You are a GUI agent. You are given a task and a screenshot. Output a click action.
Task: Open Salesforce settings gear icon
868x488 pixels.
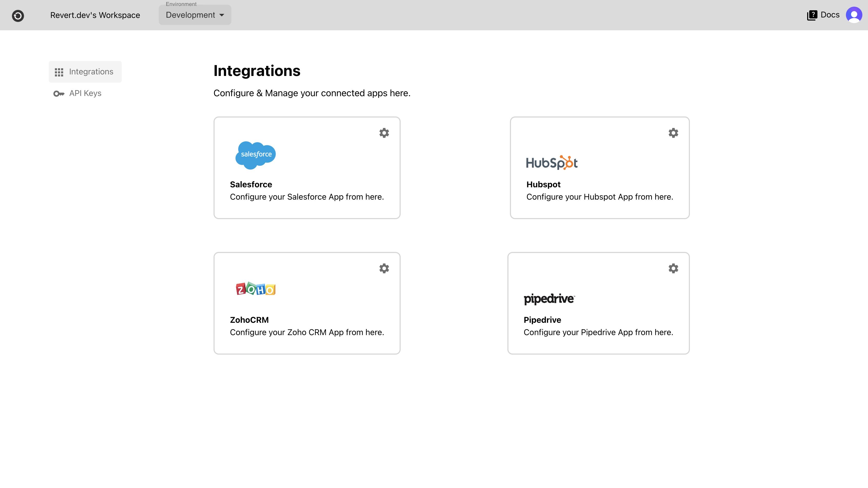point(384,133)
